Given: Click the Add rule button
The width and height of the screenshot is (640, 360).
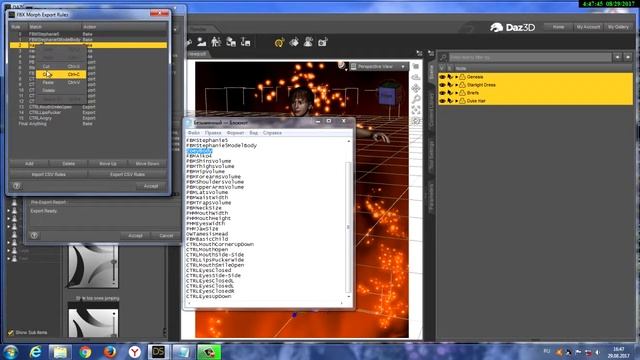Looking at the screenshot, I should pos(29,164).
